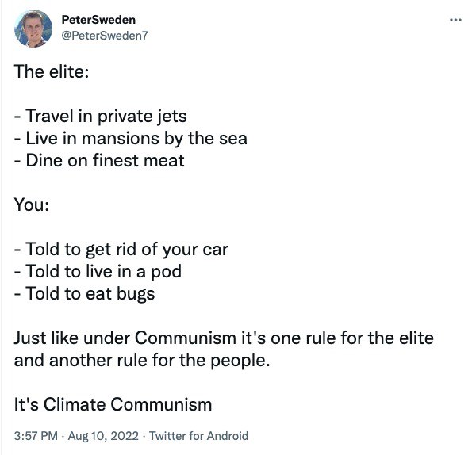Click the final line 'It's Climate Communism'
The height and width of the screenshot is (455, 476).
point(113,404)
